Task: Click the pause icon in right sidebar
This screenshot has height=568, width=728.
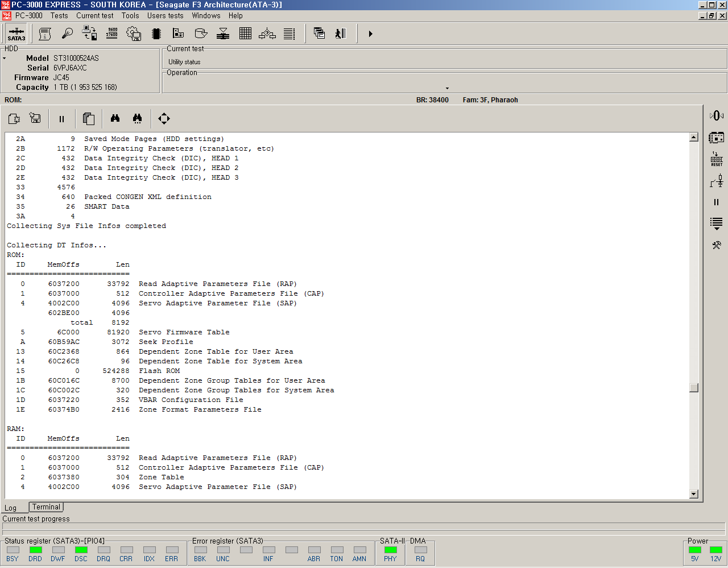Action: [x=716, y=202]
